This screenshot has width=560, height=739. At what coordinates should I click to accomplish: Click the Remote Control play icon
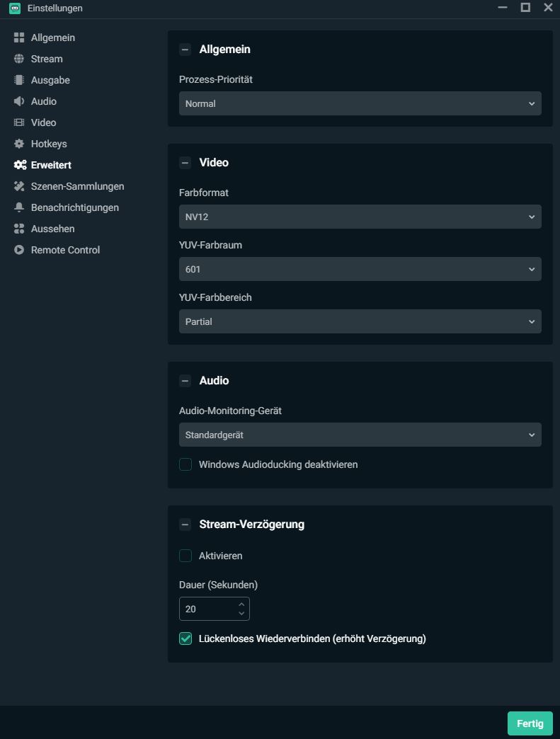19,250
